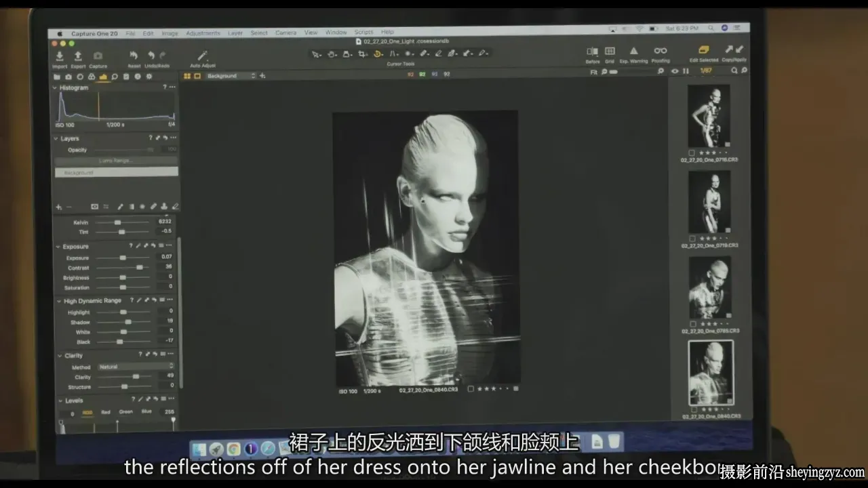Click the Capture camera icon
The image size is (868, 488).
click(98, 56)
